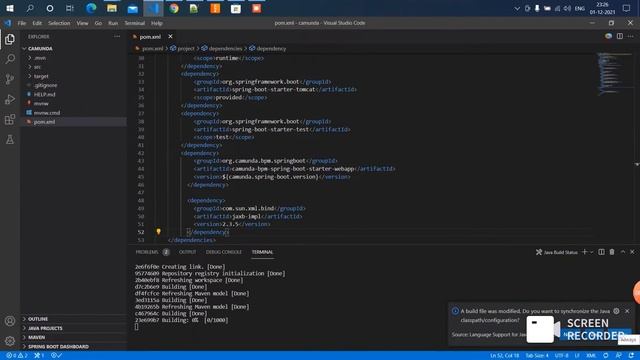640x360 pixels.
Task: Split the editor to the right
Action: 620,36
